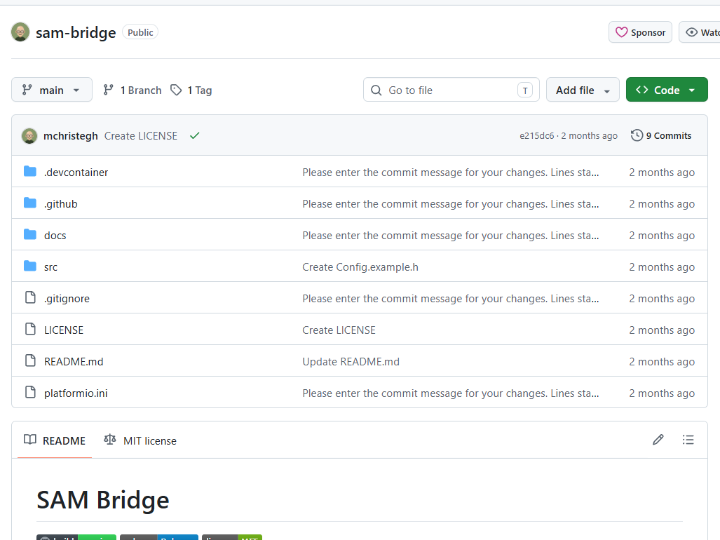This screenshot has width=720, height=540.
Task: Expand the green Code dropdown
Action: tap(667, 90)
